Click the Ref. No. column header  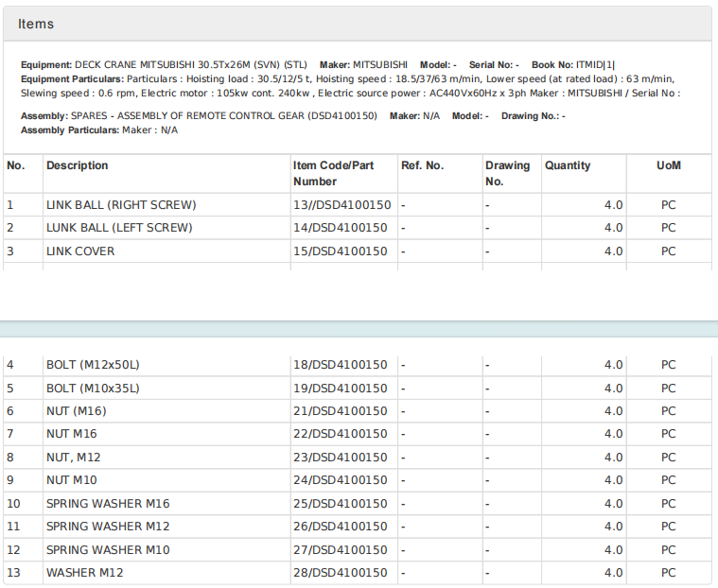(422, 165)
